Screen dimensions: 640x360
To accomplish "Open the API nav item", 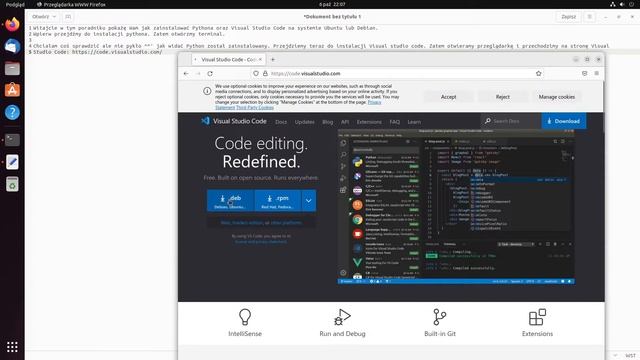I will (345, 122).
